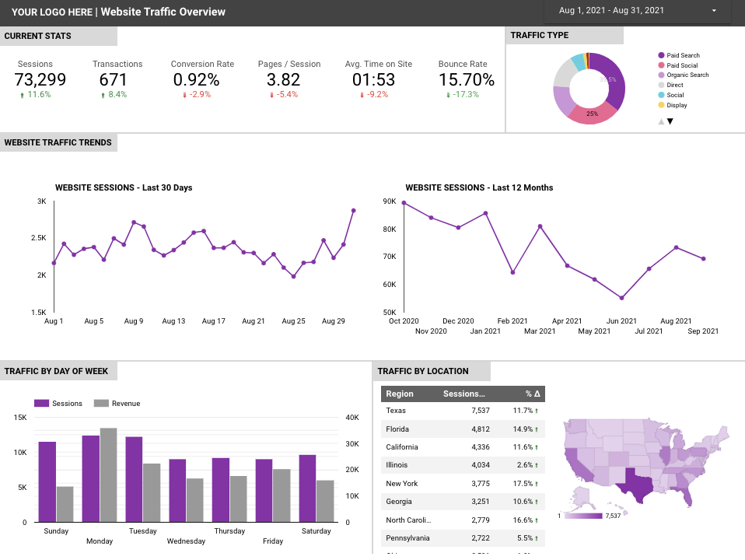The image size is (745, 560).
Task: Click the map color scale gradient bar
Action: 582,516
